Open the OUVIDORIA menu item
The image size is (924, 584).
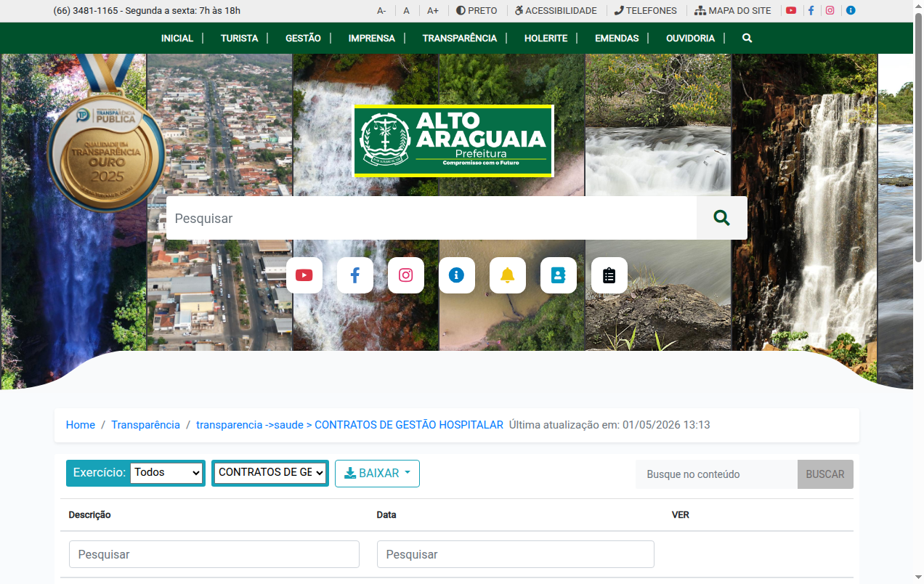point(690,38)
